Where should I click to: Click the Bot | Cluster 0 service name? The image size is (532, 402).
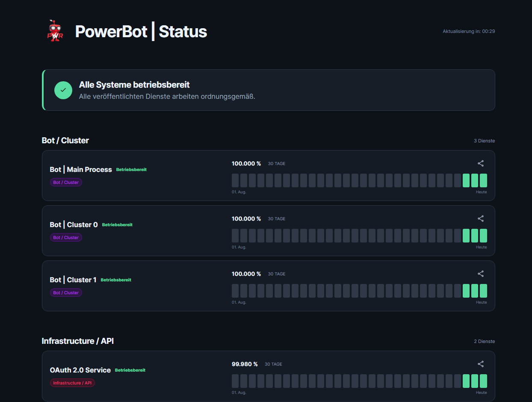(74, 225)
